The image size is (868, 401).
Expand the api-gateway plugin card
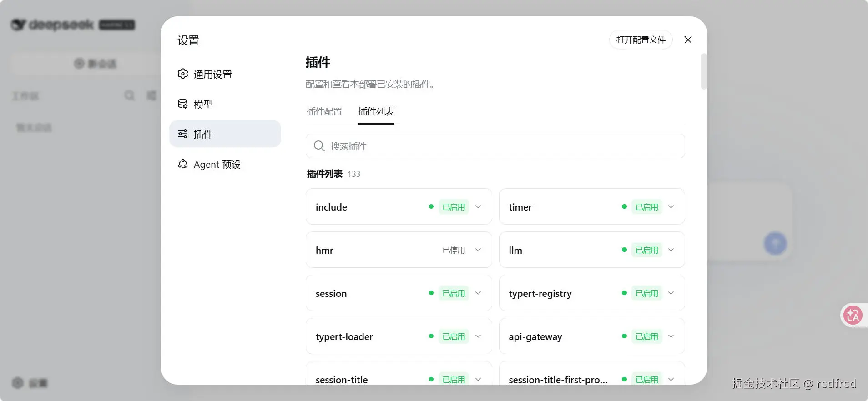[x=671, y=336]
